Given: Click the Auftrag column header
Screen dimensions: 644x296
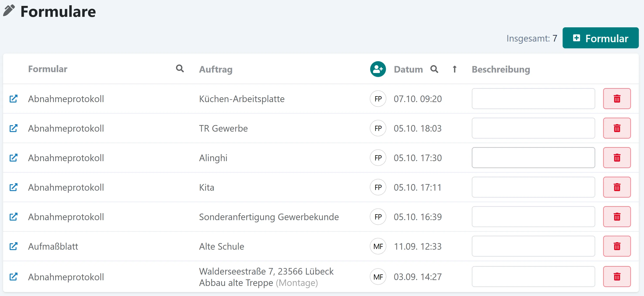Looking at the screenshot, I should pos(215,69).
